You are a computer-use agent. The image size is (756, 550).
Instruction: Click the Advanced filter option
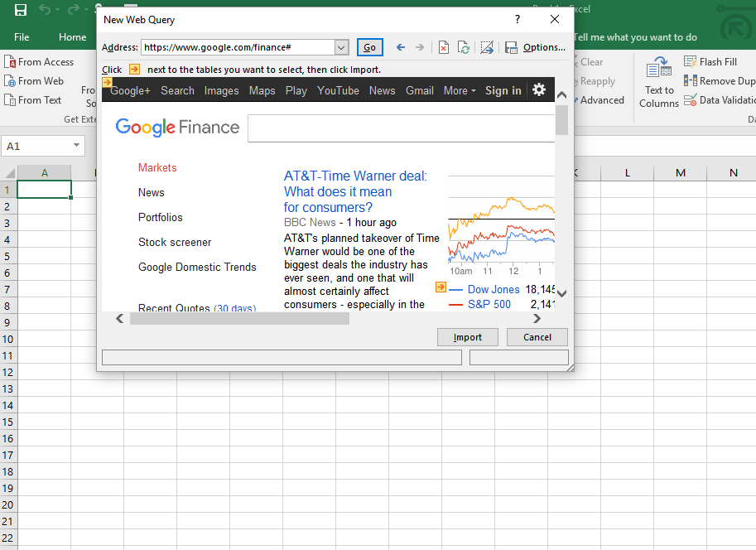(602, 100)
